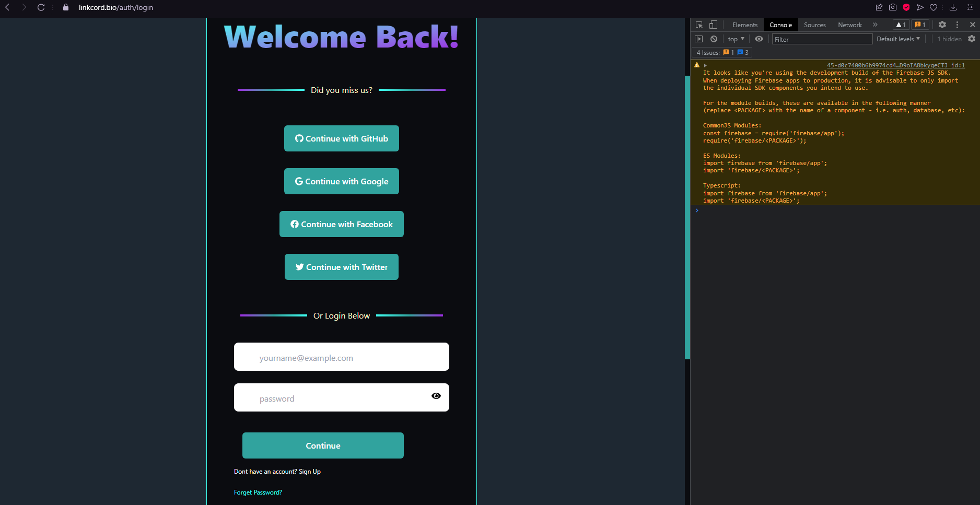Open the browser easy setup sliders icon
The height and width of the screenshot is (505, 980).
click(970, 7)
